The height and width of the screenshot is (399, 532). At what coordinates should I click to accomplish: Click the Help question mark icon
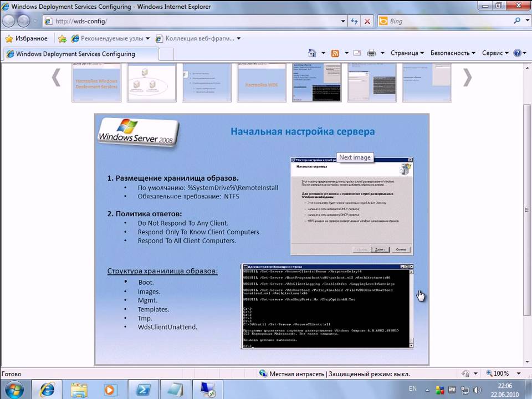click(517, 53)
